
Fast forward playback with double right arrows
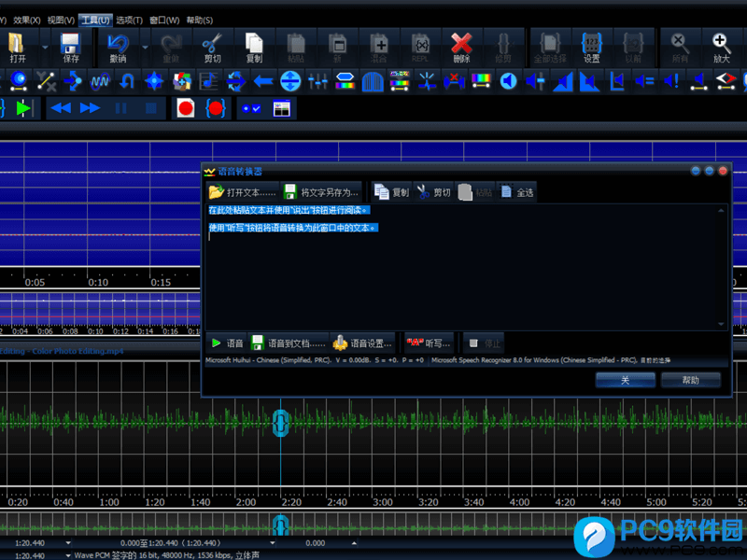tap(90, 108)
